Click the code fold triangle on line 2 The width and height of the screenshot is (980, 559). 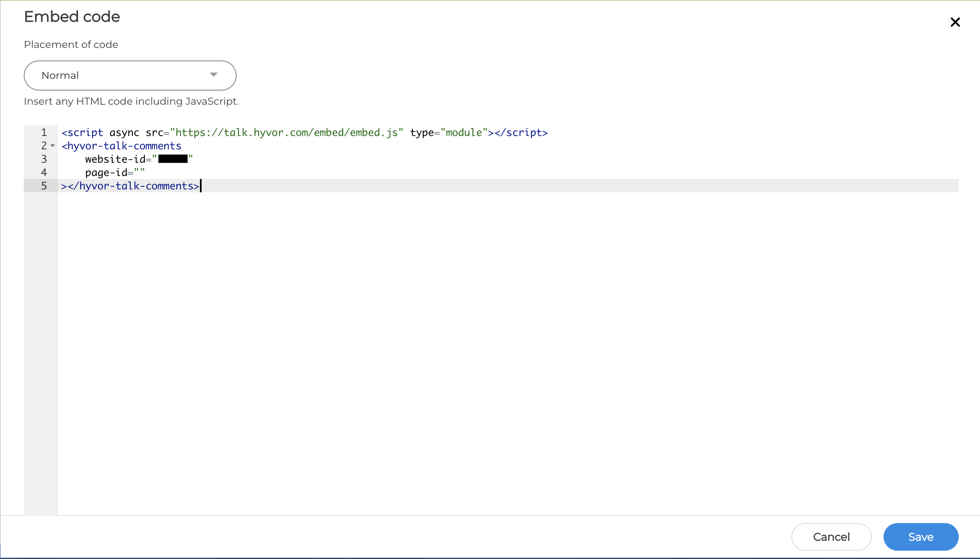tap(52, 146)
